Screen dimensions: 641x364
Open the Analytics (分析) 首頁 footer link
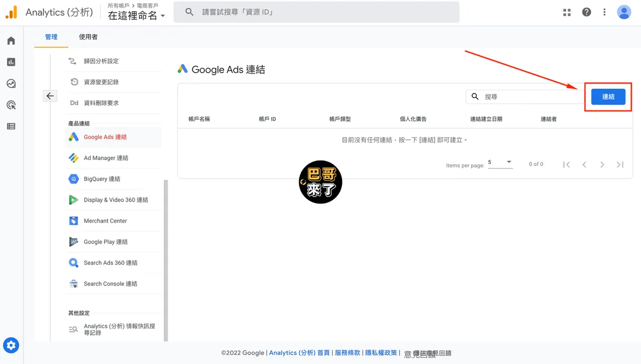click(299, 353)
